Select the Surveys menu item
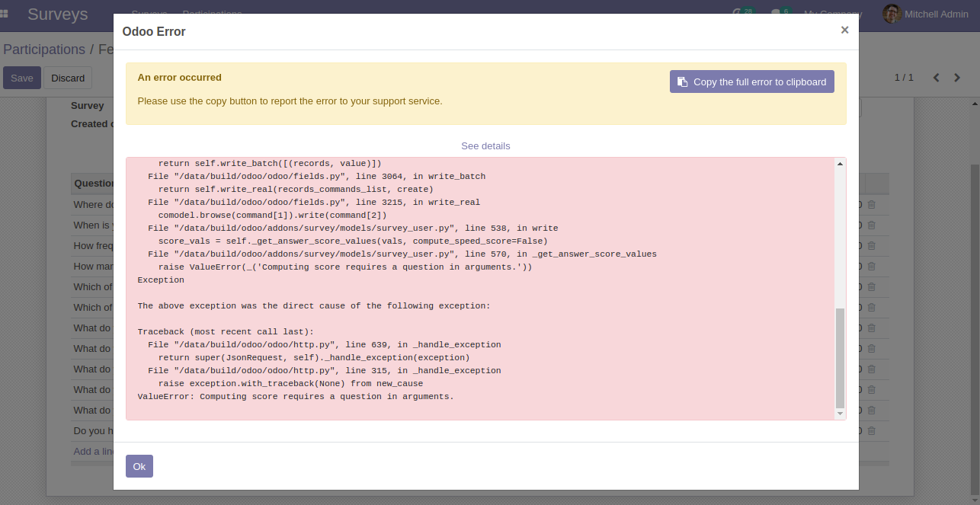The height and width of the screenshot is (505, 980). click(x=149, y=14)
